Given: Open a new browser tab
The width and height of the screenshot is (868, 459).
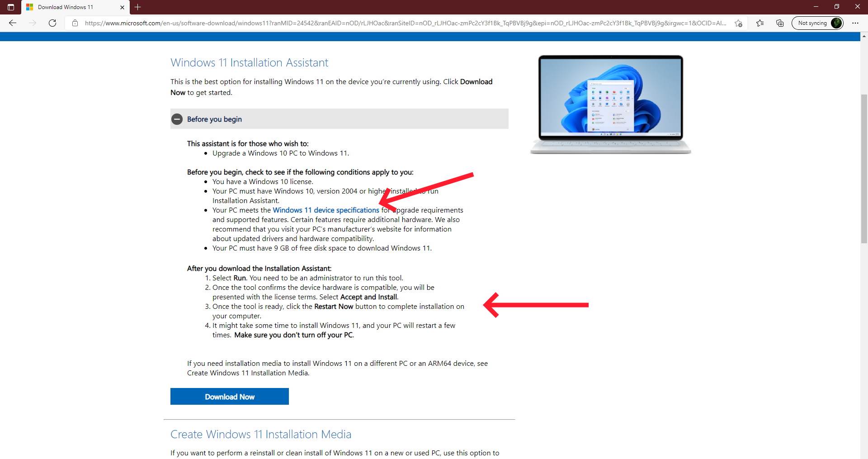Looking at the screenshot, I should [x=138, y=7].
